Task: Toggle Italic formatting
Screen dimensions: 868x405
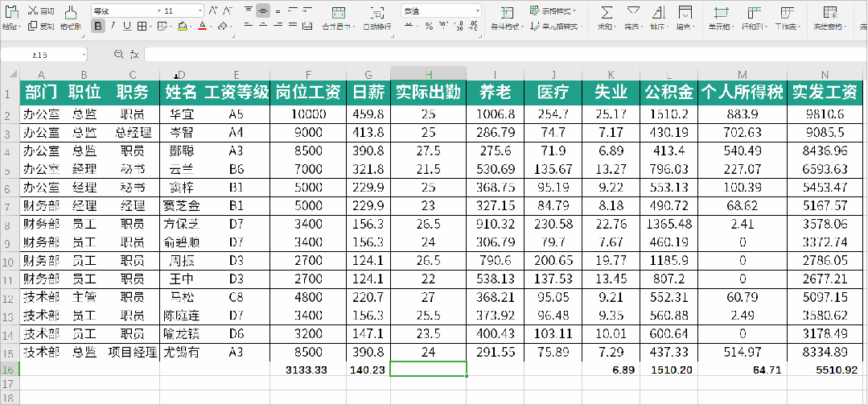Action: pos(113,26)
